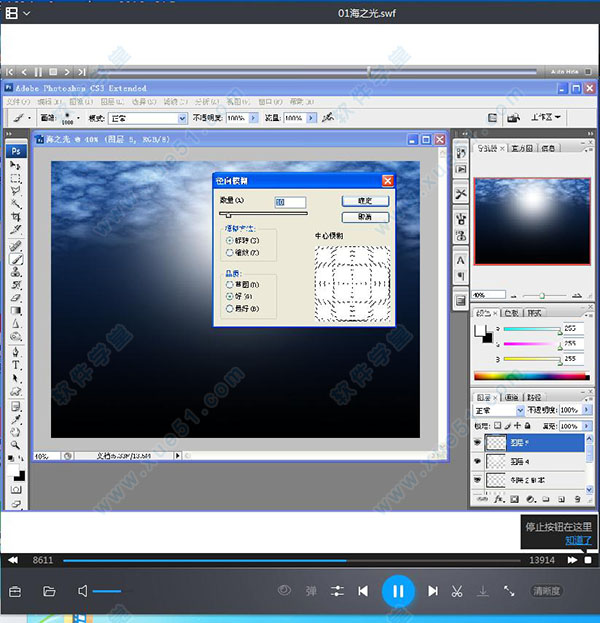Cancel the radial blur dialog
Screen dimensions: 600x623
tap(365, 217)
